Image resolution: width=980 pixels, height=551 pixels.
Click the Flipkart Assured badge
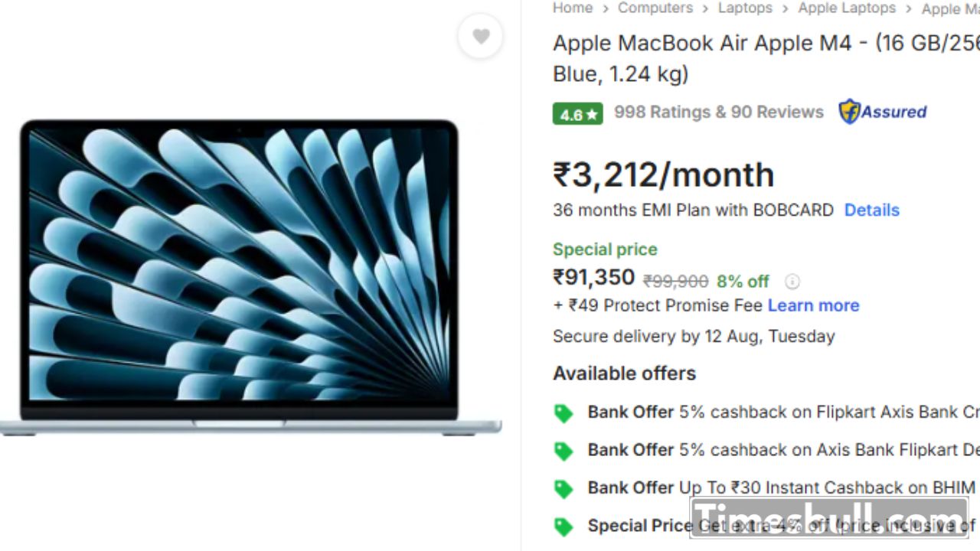pyautogui.click(x=883, y=112)
